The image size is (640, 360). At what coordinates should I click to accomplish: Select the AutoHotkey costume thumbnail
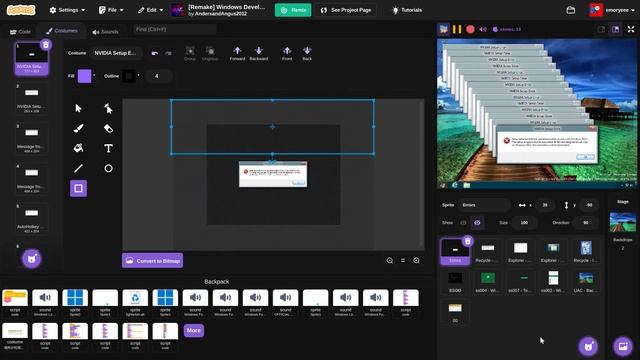pyautogui.click(x=31, y=218)
